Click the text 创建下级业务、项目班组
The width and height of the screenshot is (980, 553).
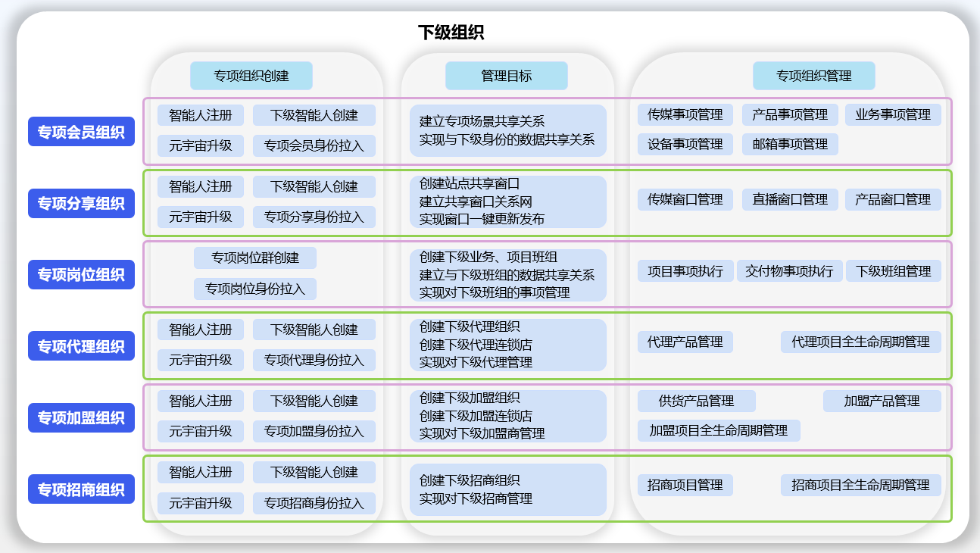[x=488, y=257]
